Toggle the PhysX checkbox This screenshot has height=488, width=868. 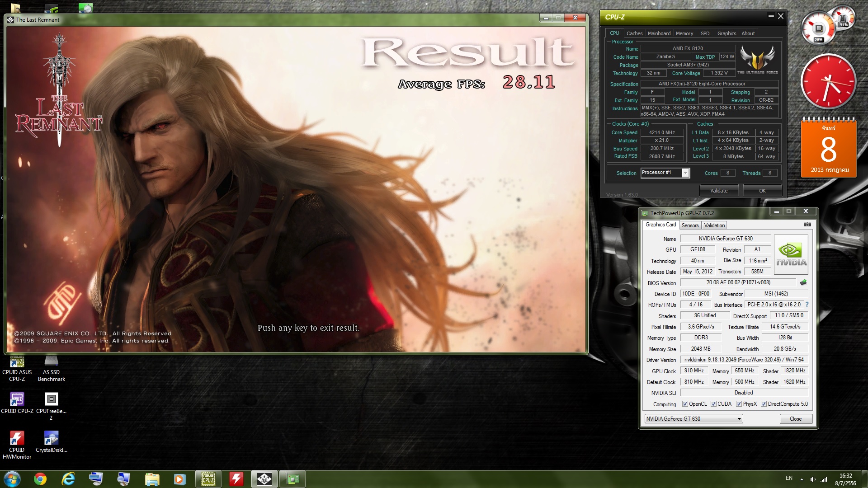[x=739, y=404]
